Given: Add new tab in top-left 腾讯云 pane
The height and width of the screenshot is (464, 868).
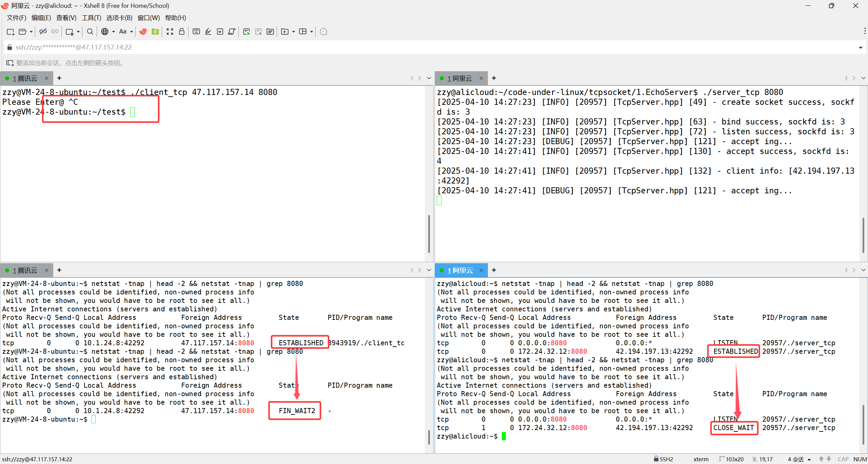Looking at the screenshot, I should [x=59, y=78].
